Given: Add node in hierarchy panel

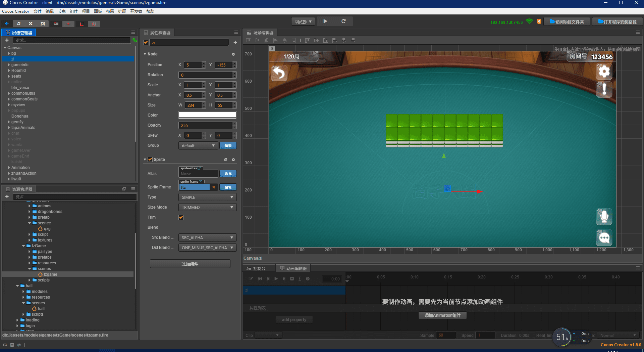Looking at the screenshot, I should (7, 40).
